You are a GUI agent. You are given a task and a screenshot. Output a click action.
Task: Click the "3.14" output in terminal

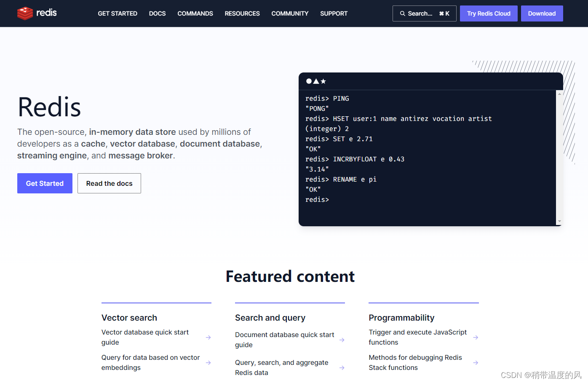click(317, 169)
